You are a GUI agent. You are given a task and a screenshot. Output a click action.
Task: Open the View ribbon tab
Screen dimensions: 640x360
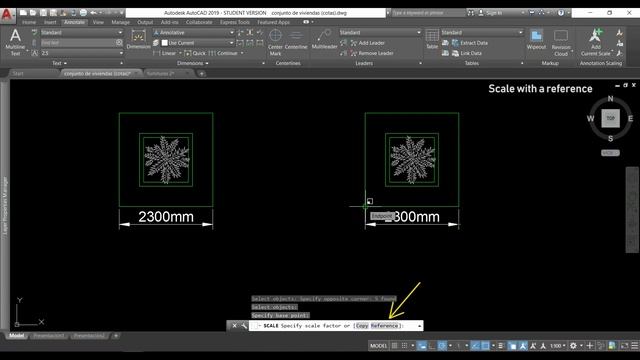98,22
